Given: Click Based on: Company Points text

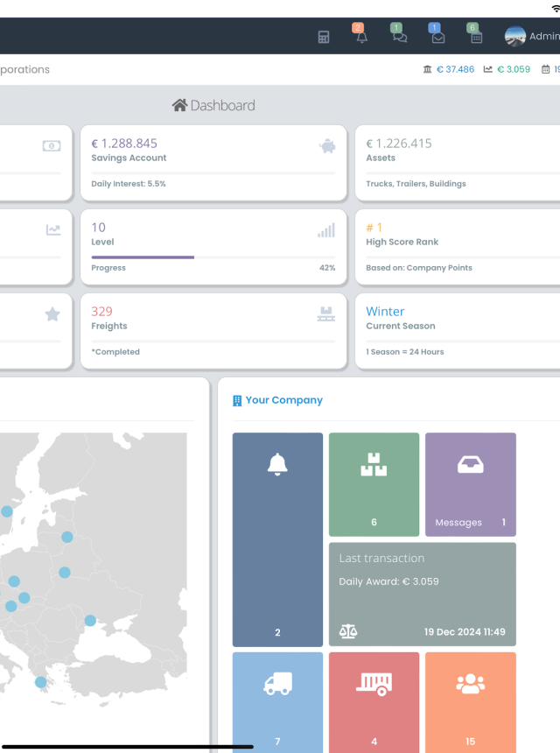Looking at the screenshot, I should [419, 267].
